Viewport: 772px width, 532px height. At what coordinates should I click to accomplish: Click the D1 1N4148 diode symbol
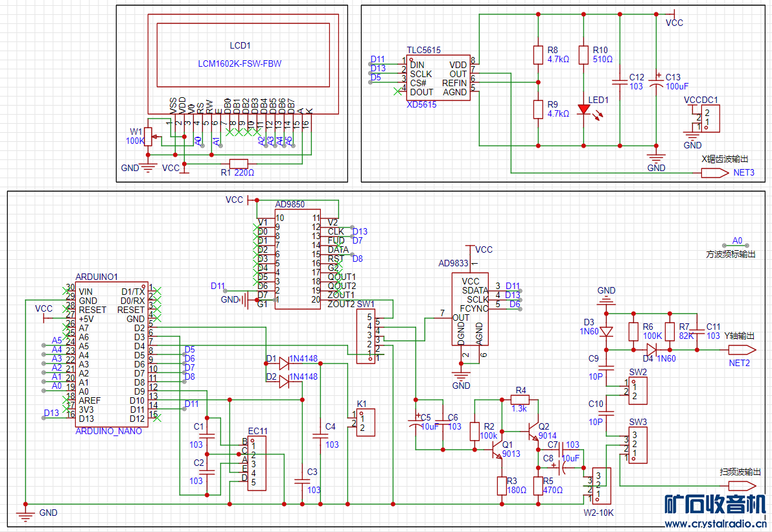283,364
